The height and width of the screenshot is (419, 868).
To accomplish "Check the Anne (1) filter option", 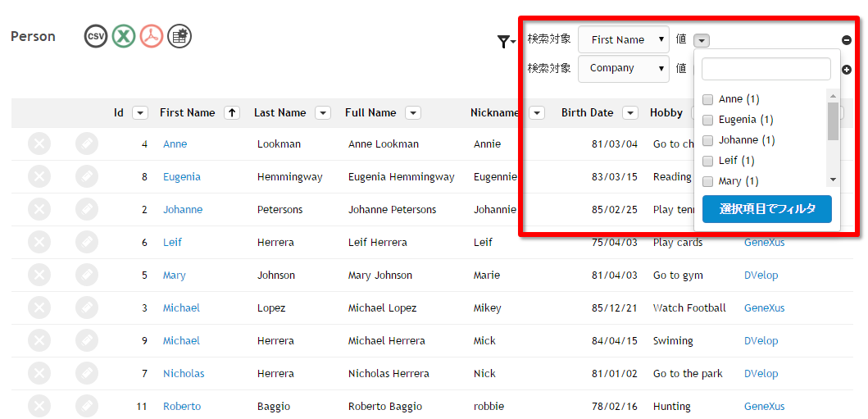I will [x=707, y=100].
